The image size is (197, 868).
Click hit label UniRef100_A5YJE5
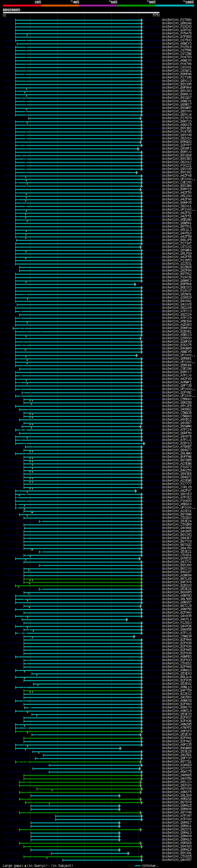click(177, 406)
